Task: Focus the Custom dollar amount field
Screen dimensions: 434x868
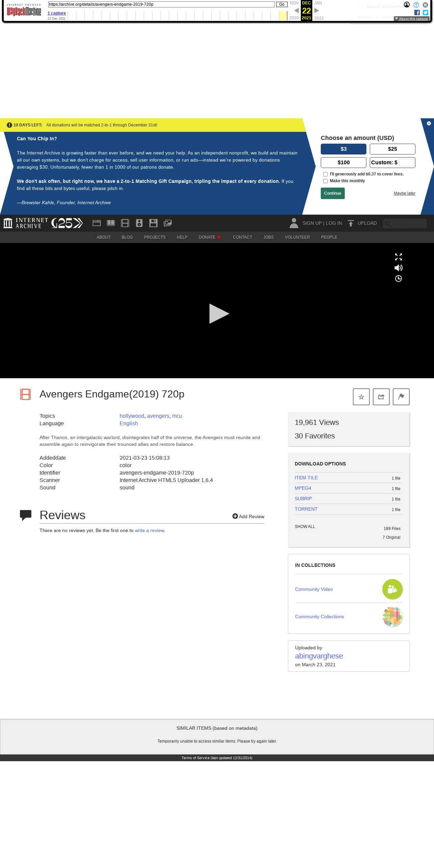Action: click(407, 163)
